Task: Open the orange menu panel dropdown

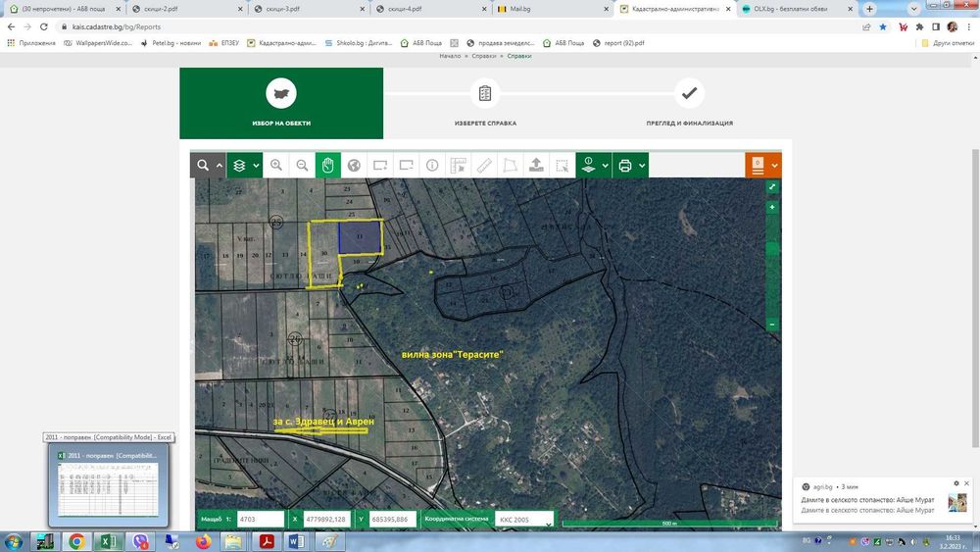Action: click(774, 166)
